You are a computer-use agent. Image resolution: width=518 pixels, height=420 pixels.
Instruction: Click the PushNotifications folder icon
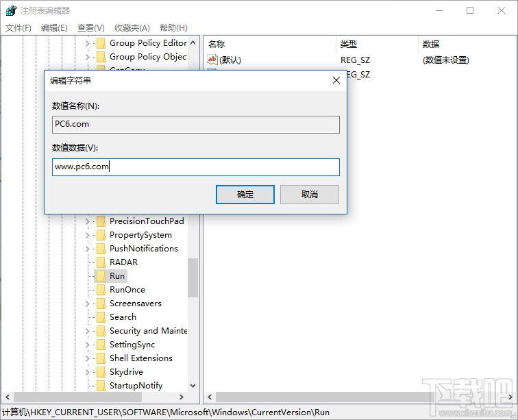click(x=101, y=249)
